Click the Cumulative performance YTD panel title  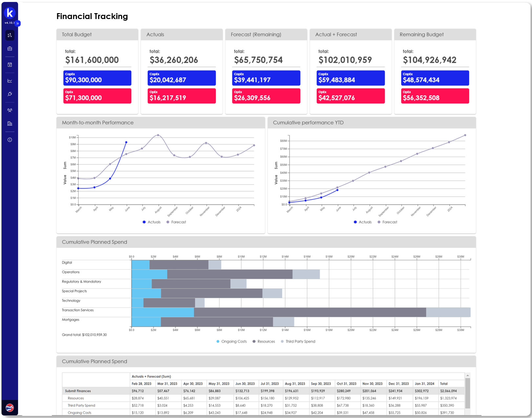tap(308, 122)
